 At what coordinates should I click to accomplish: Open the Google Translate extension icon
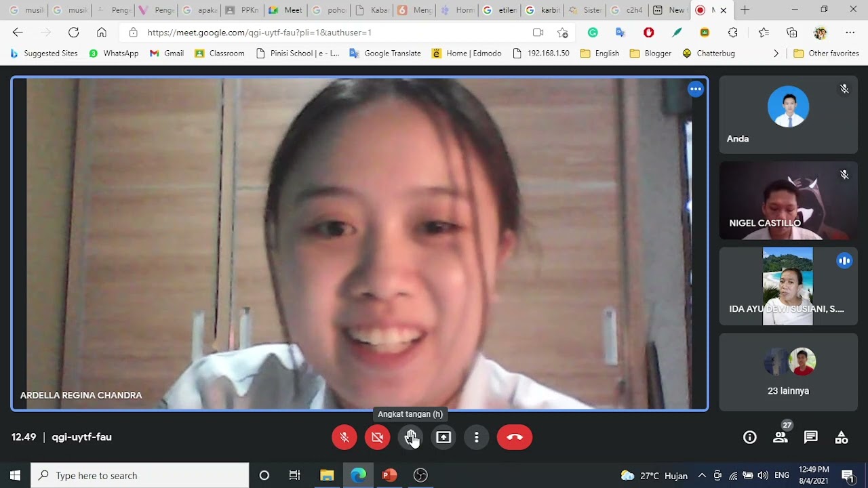coord(620,33)
